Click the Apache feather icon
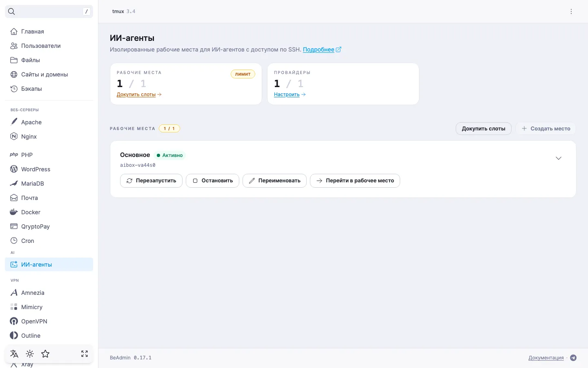This screenshot has height=368, width=588. coord(14,122)
